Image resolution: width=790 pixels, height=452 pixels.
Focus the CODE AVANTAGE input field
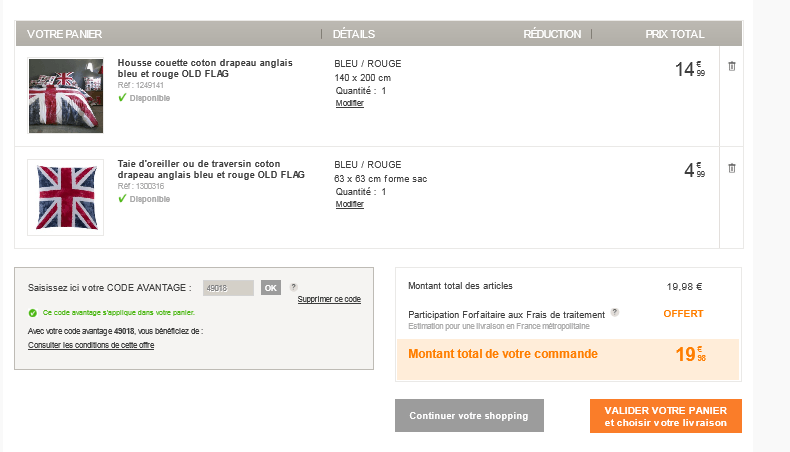(228, 288)
